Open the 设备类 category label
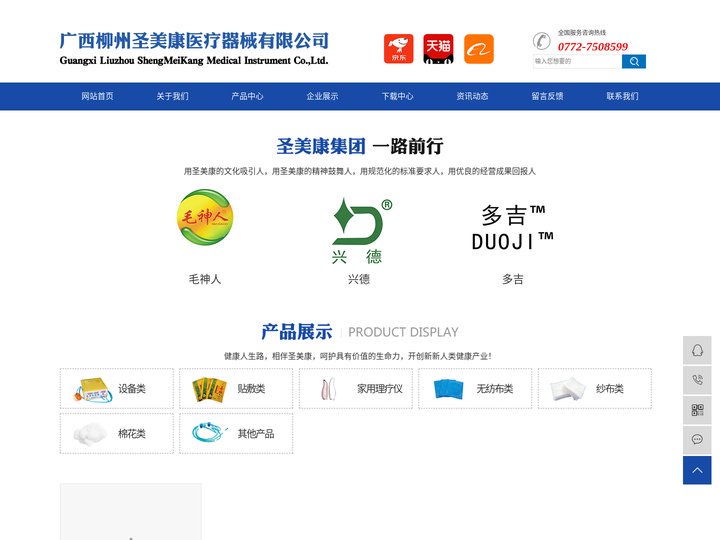 pyautogui.click(x=132, y=389)
